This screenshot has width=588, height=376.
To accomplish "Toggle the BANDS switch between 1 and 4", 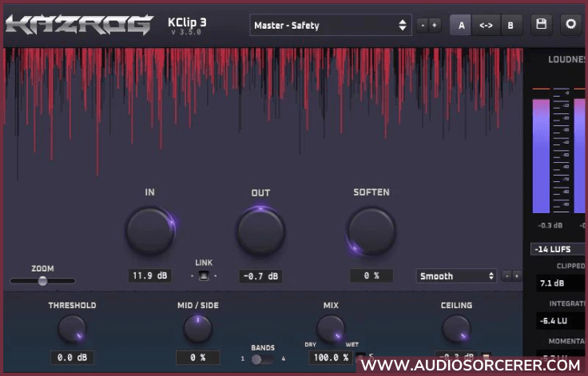I will coord(262,359).
